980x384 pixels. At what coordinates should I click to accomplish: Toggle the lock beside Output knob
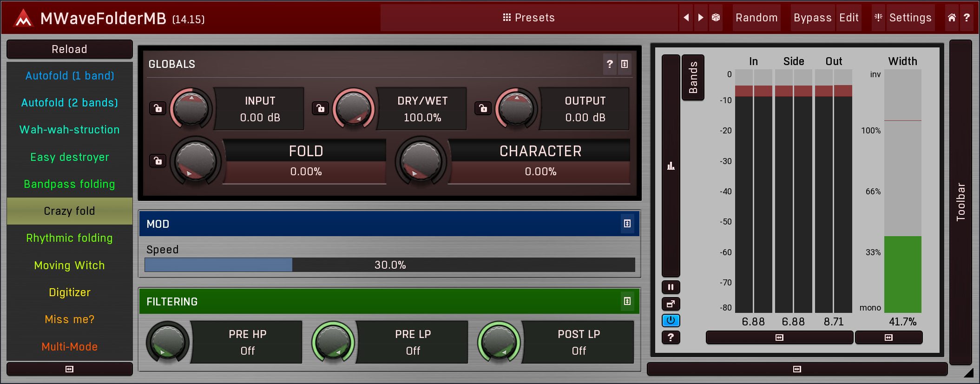483,108
